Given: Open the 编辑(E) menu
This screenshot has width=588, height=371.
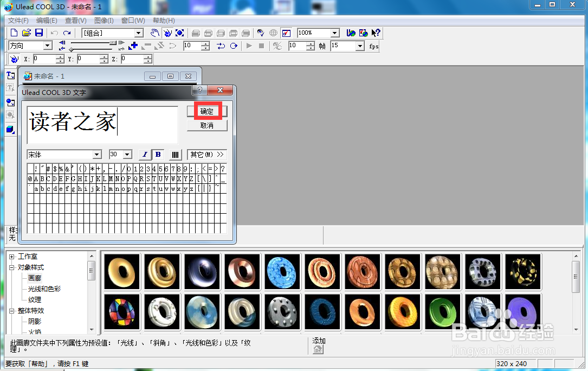Looking at the screenshot, I should (47, 21).
